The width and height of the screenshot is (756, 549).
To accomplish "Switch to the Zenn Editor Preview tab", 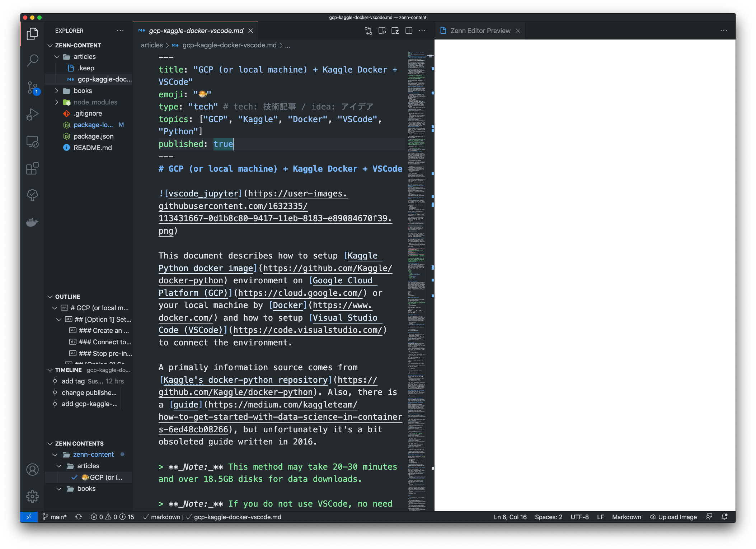I will click(479, 31).
